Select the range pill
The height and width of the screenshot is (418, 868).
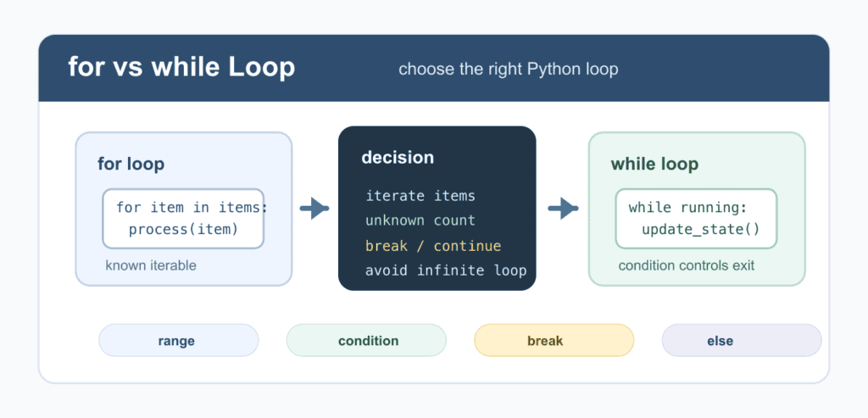point(178,341)
